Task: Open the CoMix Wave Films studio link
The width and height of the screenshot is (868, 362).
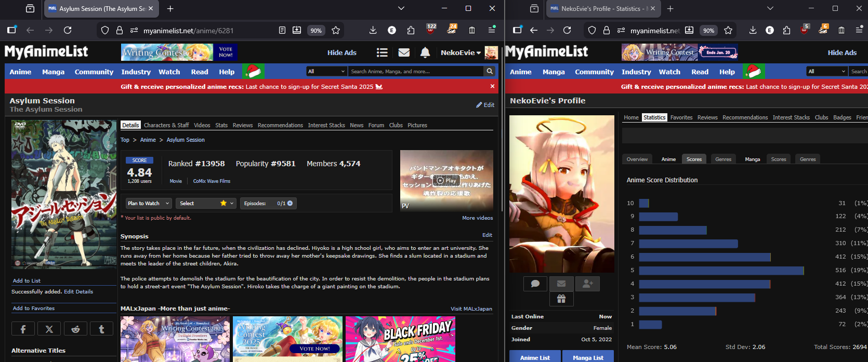Action: tap(212, 181)
